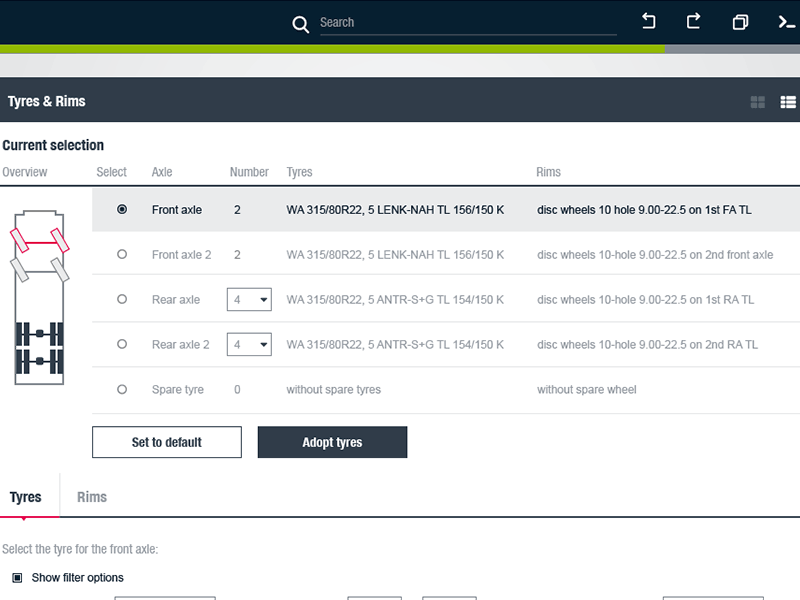Image resolution: width=800 pixels, height=600 pixels.
Task: Select the Spare tyre radio button
Action: (x=122, y=389)
